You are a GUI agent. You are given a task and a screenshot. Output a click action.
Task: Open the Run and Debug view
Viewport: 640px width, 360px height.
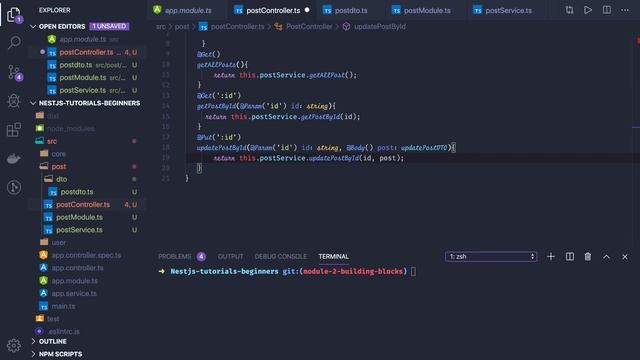tap(14, 101)
